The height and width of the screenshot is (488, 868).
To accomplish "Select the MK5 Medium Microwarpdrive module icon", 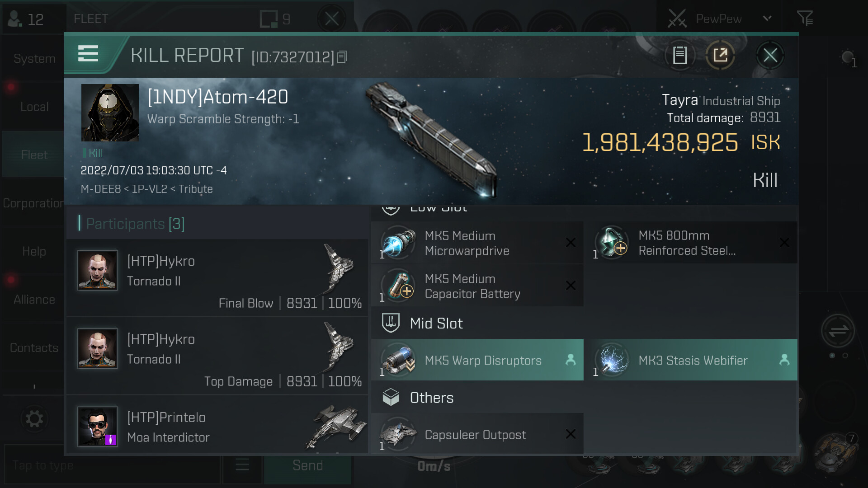I will 398,243.
